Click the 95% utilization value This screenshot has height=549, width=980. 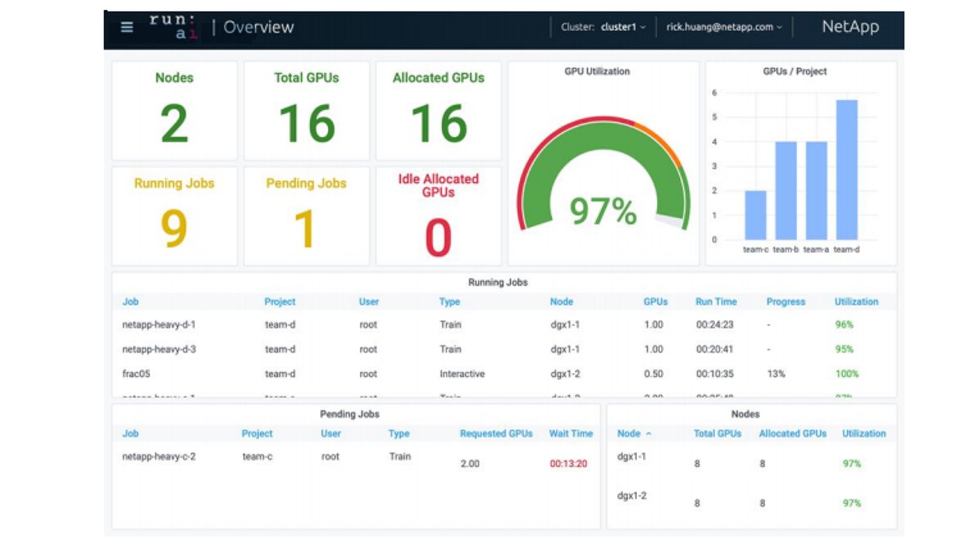pos(844,350)
